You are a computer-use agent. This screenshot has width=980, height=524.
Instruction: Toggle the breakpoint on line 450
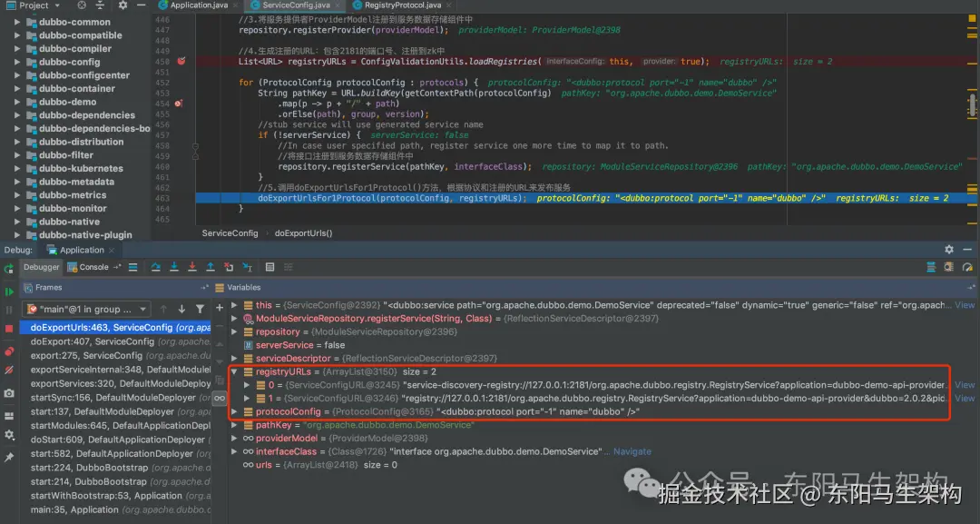pos(181,61)
